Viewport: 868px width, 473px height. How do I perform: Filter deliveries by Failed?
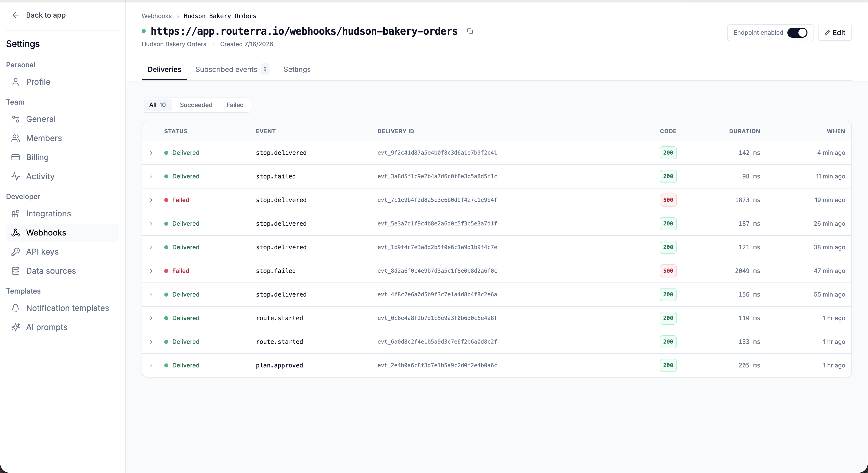pyautogui.click(x=235, y=105)
